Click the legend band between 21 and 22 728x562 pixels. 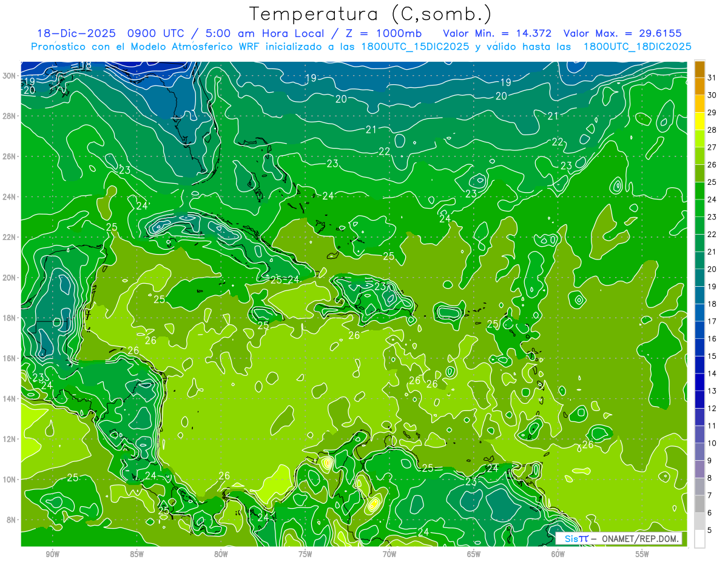699,243
